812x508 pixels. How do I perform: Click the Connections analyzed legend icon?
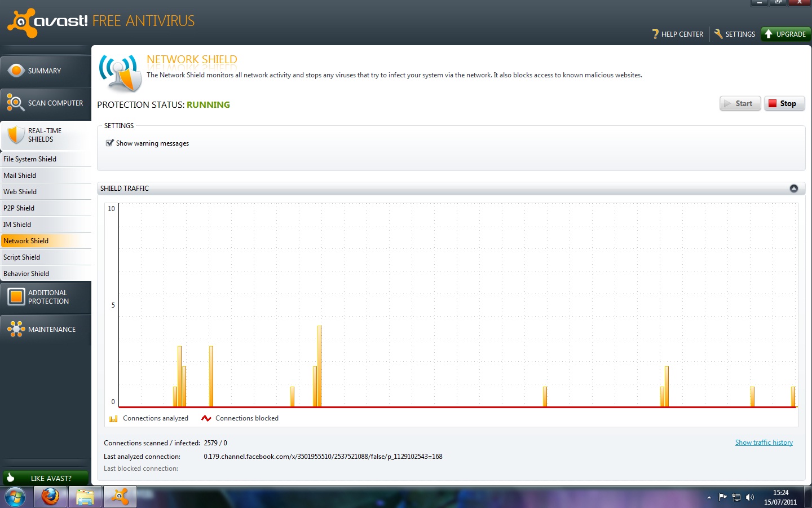point(113,419)
